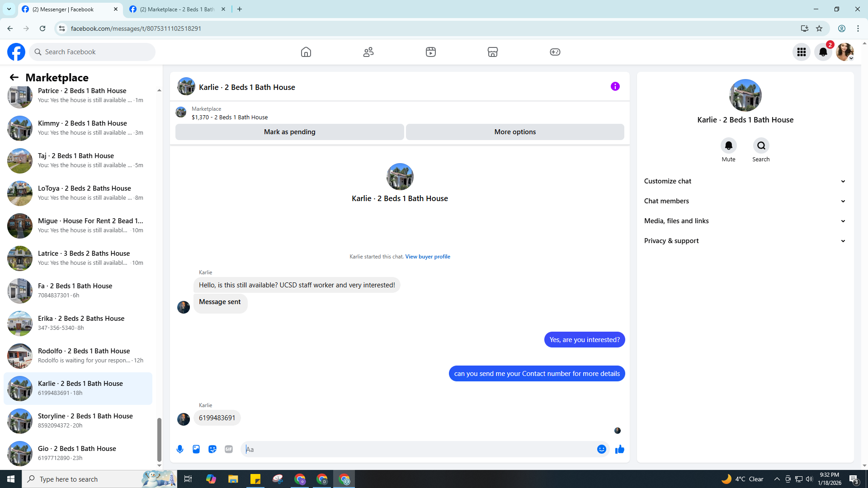Open Facebook apps menu grid
This screenshot has height=488, width=868.
801,52
